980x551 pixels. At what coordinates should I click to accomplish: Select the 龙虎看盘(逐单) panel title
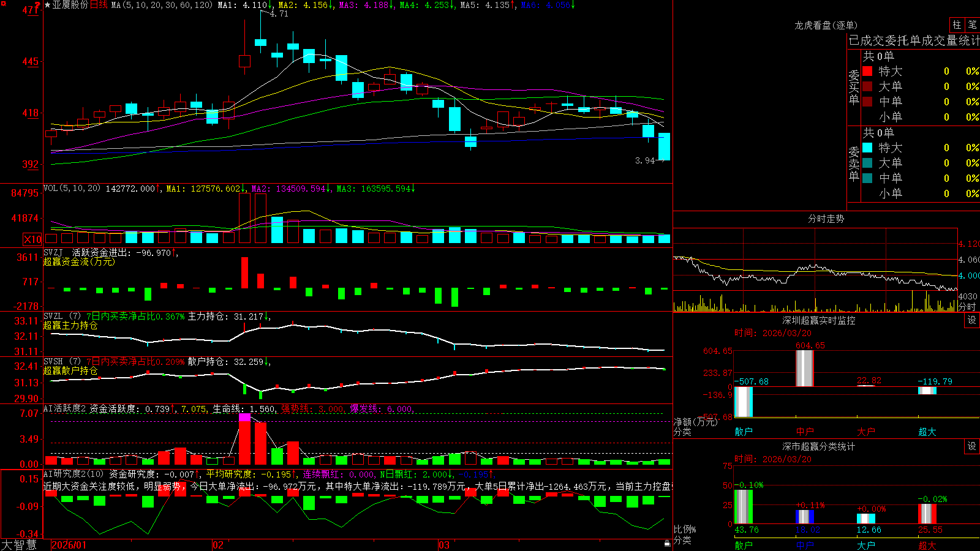coord(826,25)
